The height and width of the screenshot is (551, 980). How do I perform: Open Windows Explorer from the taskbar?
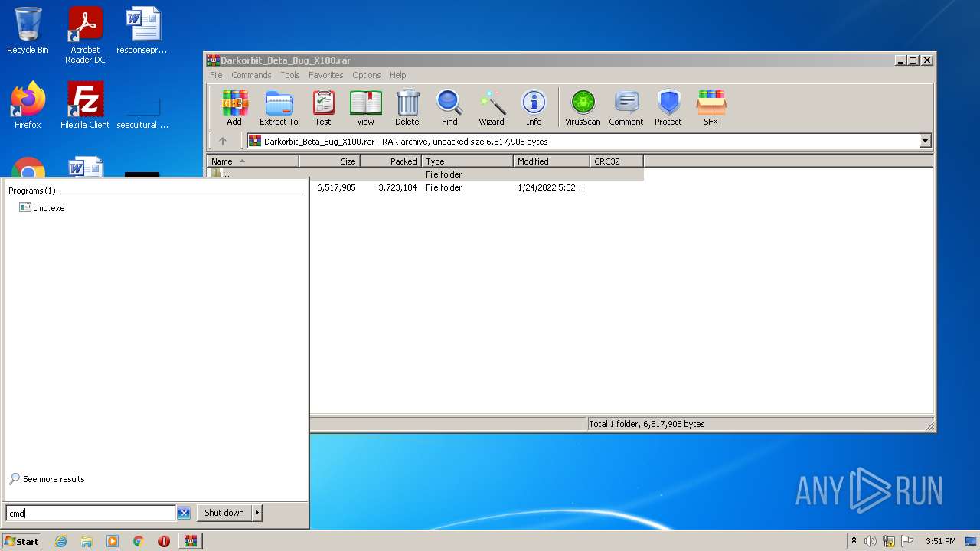point(87,541)
